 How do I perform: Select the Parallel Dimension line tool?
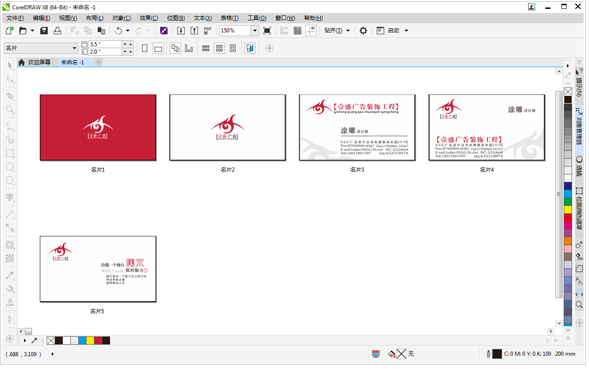click(10, 215)
